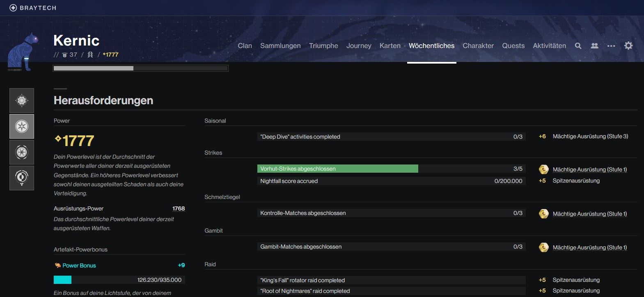This screenshot has height=297, width=644.
Task: Select the third sidebar emblem icon
Action: click(22, 152)
